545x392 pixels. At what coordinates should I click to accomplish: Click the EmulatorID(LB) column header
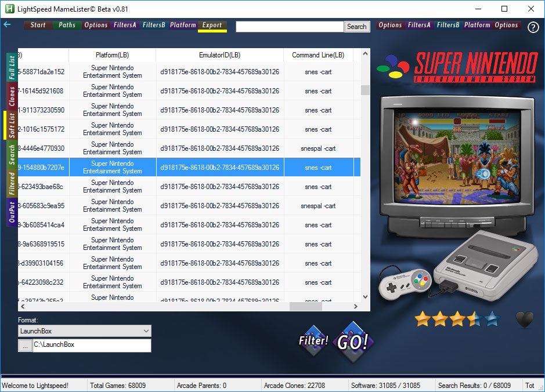[219, 55]
